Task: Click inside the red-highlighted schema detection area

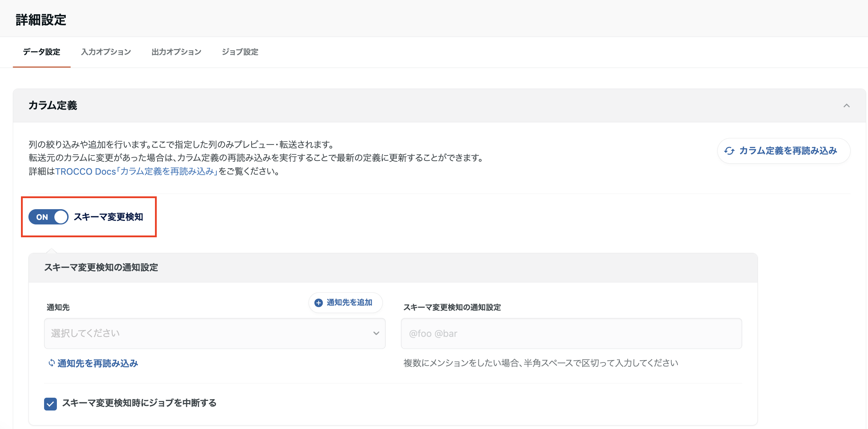Action: pos(89,217)
